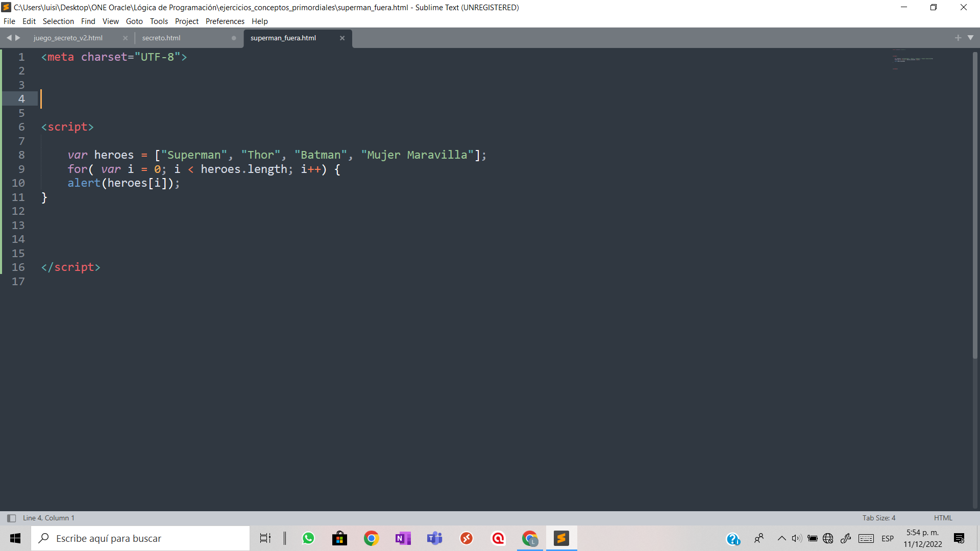Open the People icon in tray
The image size is (980, 551).
point(759,538)
